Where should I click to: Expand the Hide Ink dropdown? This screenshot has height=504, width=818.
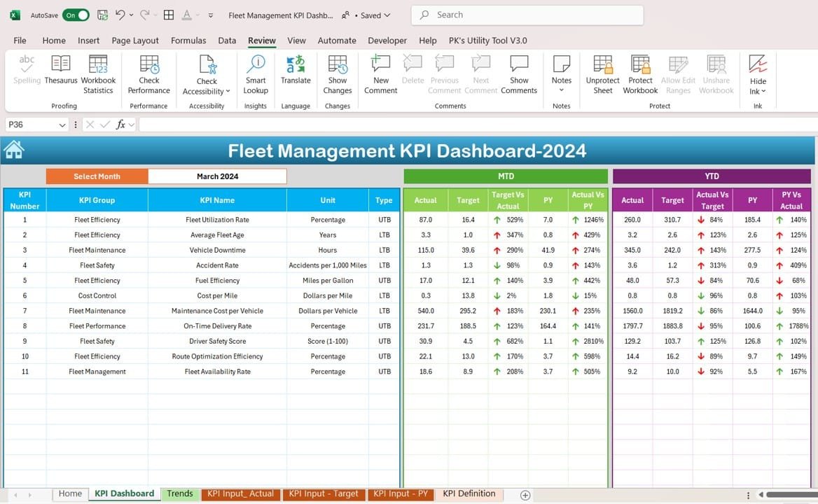tap(763, 92)
